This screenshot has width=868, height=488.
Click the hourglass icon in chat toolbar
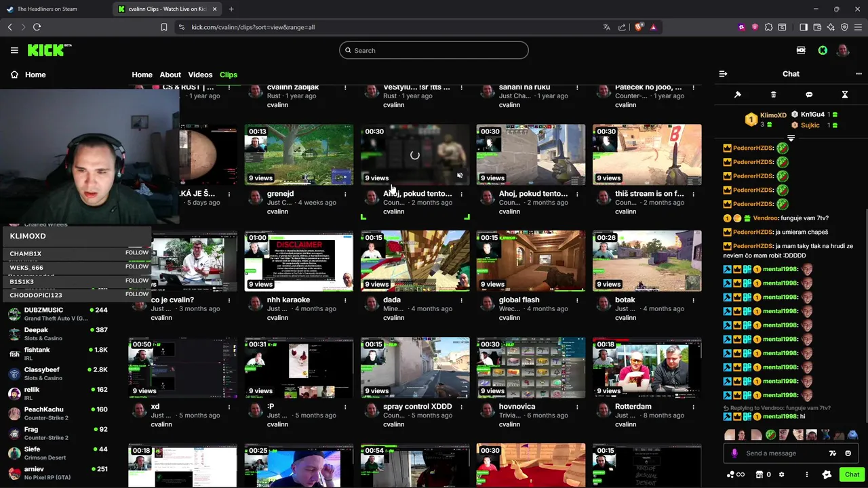point(845,95)
